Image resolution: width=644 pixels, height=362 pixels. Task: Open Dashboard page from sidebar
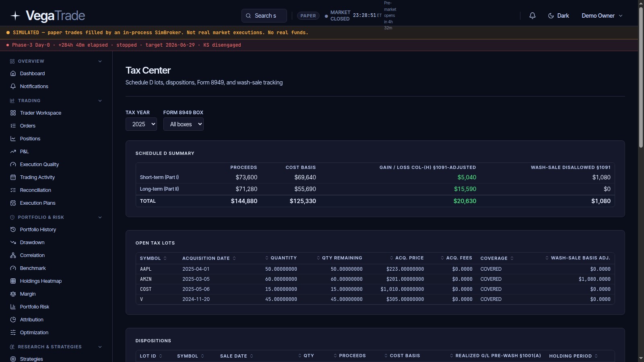click(x=32, y=74)
